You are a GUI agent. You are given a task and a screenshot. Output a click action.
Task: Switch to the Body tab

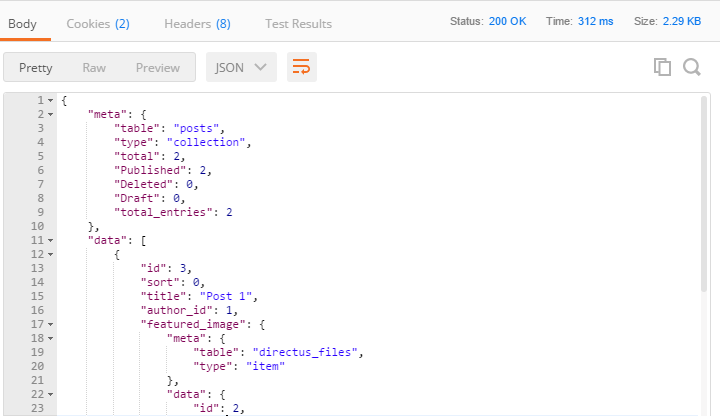pos(22,24)
